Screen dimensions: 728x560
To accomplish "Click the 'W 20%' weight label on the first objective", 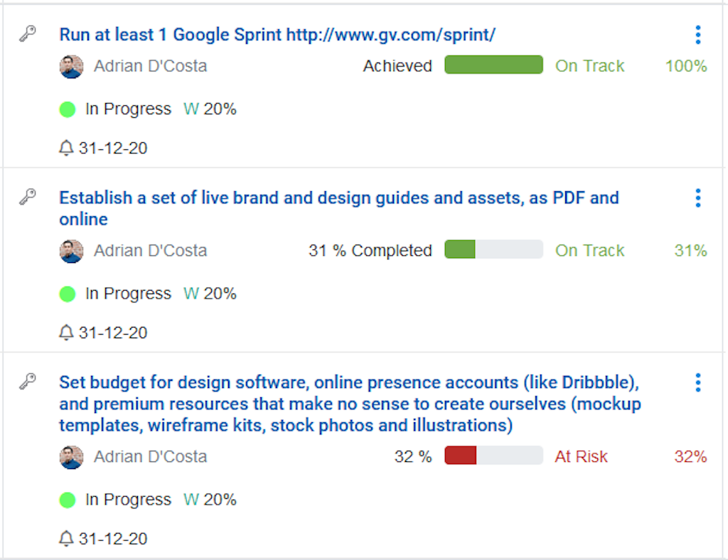I will 210,109.
